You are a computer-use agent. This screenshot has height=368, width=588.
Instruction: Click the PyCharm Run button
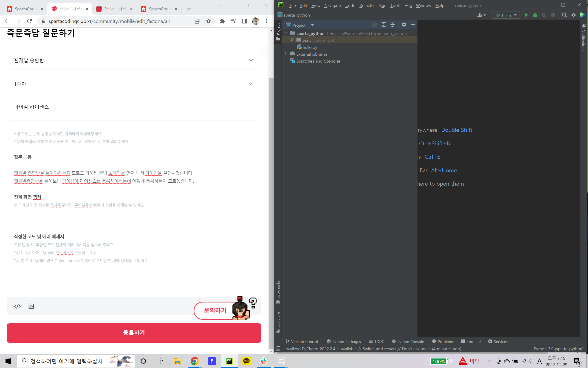pos(526,15)
